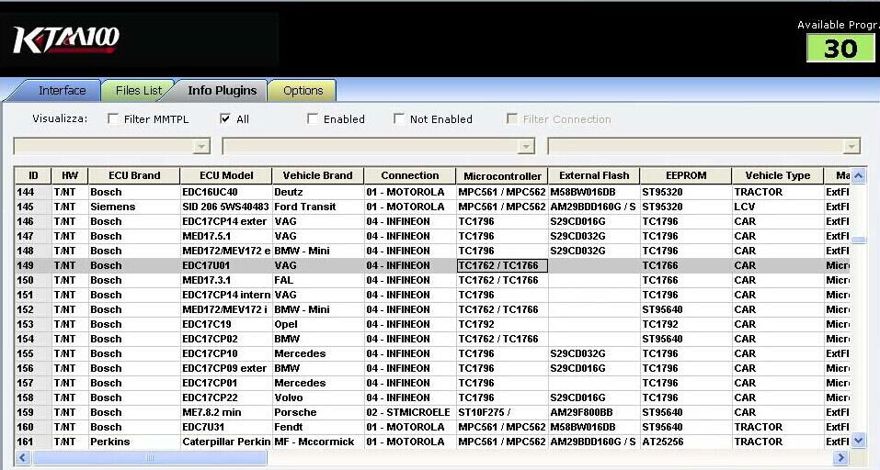
Task: Expand the first filter dropdown
Action: coord(201,147)
